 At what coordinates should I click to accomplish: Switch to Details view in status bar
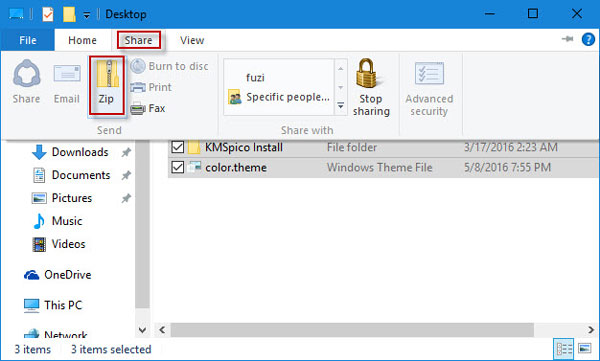point(564,349)
